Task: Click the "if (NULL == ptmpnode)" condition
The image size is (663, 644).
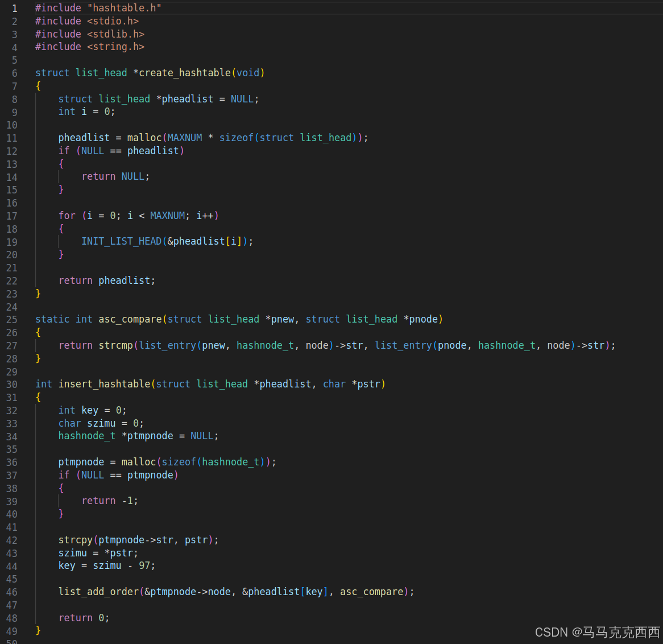Action: tap(118, 476)
